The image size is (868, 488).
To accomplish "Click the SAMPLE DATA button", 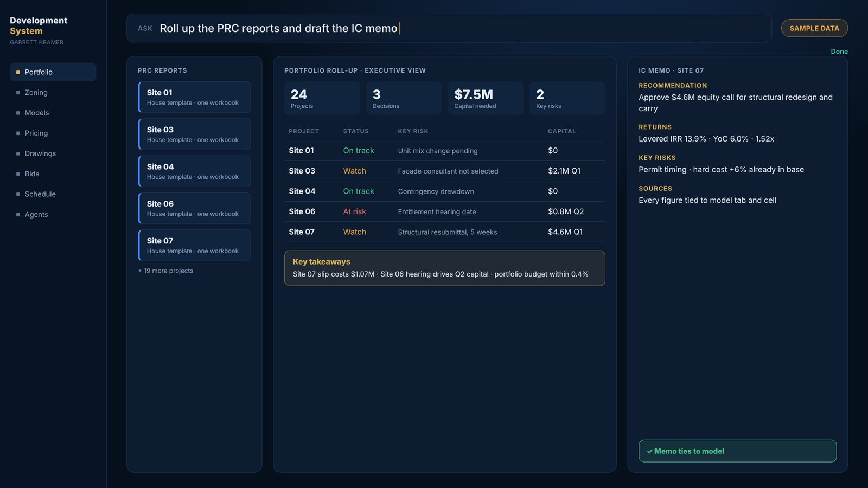I will click(814, 28).
